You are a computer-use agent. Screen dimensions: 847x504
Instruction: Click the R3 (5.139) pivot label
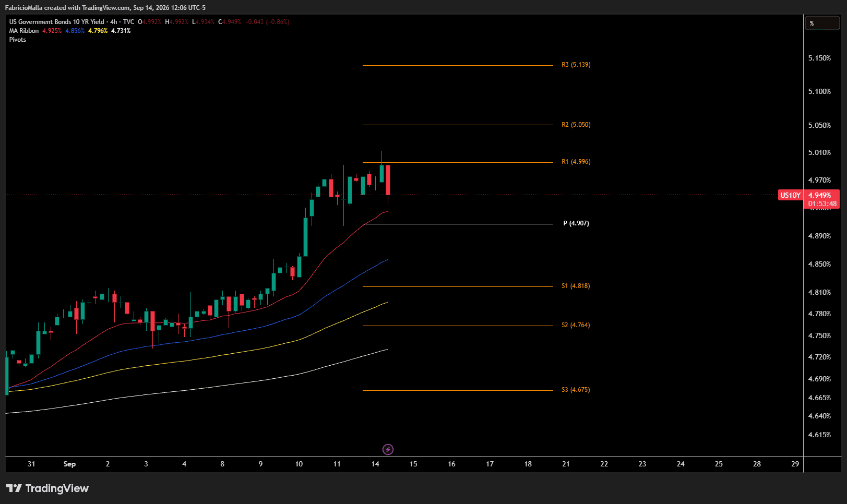click(x=576, y=65)
